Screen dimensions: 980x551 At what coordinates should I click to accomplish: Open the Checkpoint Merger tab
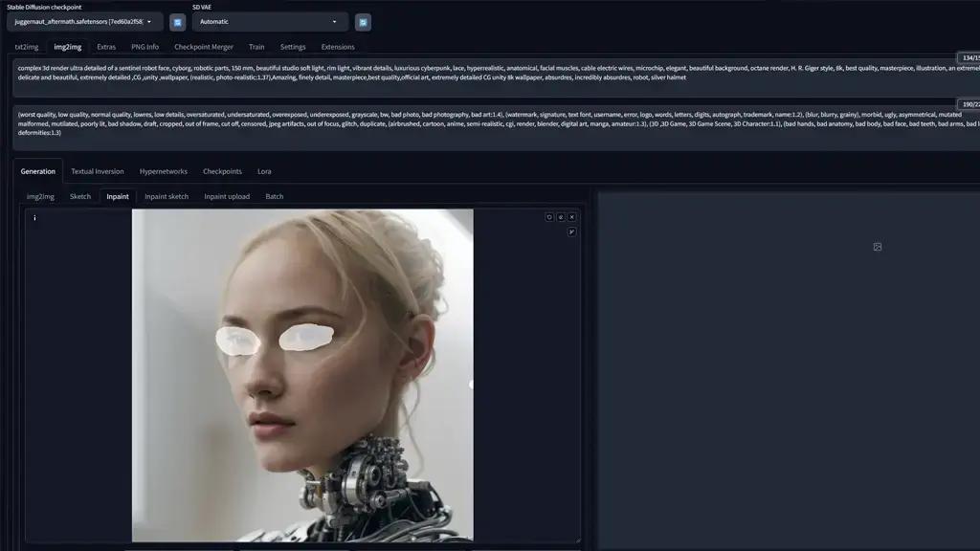tap(203, 47)
